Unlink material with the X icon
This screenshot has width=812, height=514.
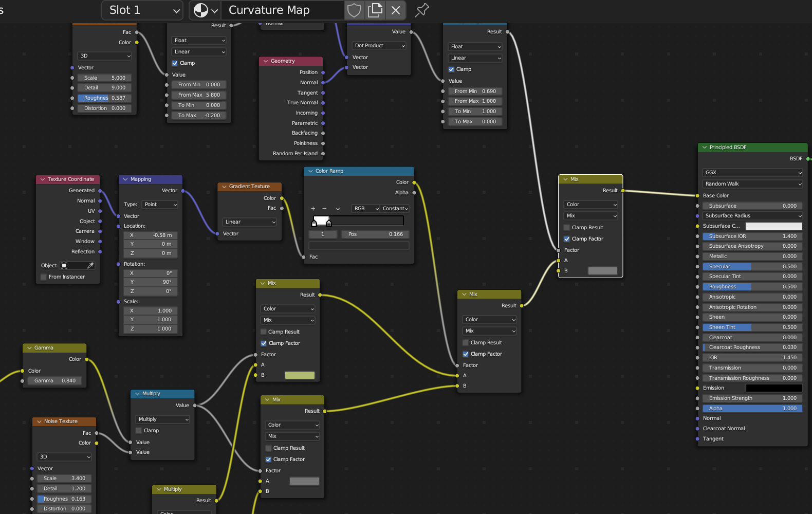point(396,10)
